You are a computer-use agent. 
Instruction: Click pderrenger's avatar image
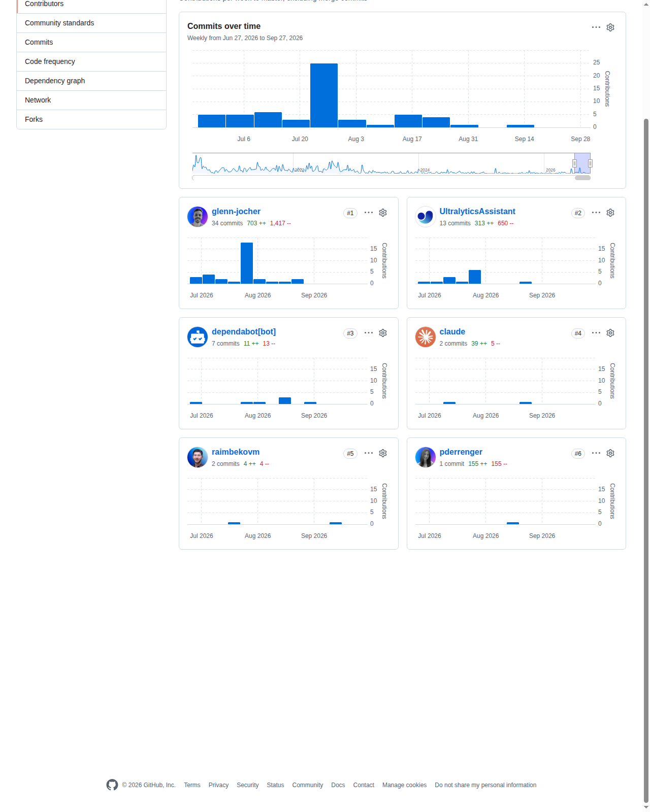point(426,457)
